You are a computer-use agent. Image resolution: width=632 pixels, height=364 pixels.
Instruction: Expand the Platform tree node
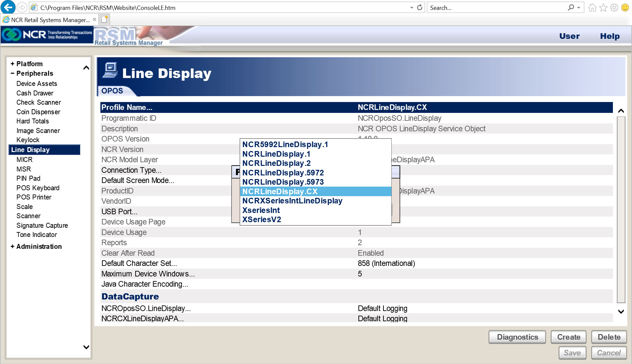tap(12, 64)
